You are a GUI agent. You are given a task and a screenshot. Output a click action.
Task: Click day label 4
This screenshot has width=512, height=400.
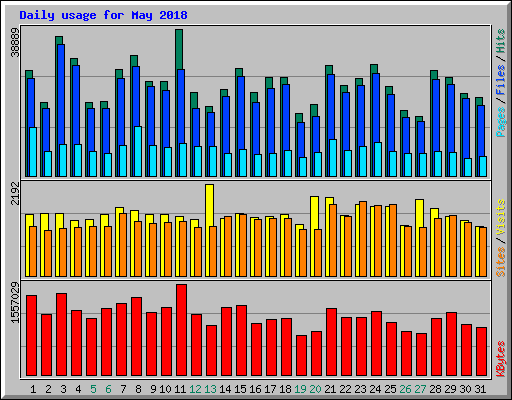(78, 389)
